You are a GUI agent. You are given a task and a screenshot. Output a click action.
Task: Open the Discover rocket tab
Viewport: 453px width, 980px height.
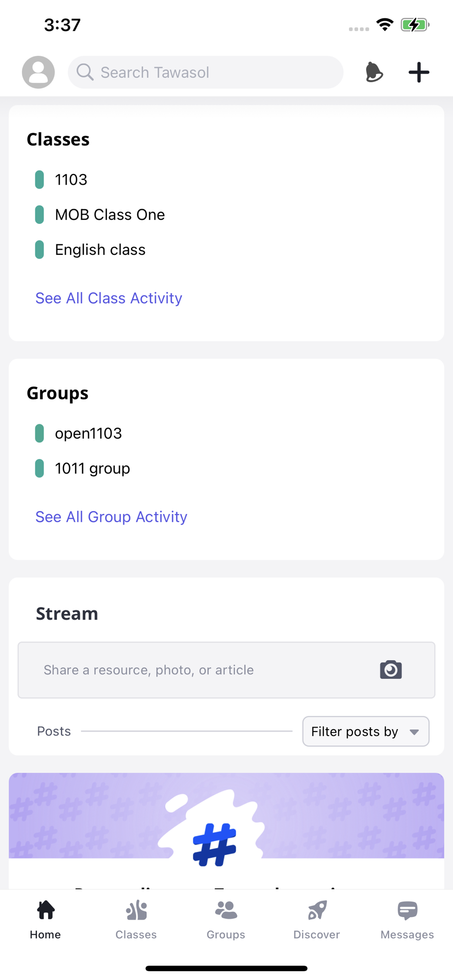point(317,920)
